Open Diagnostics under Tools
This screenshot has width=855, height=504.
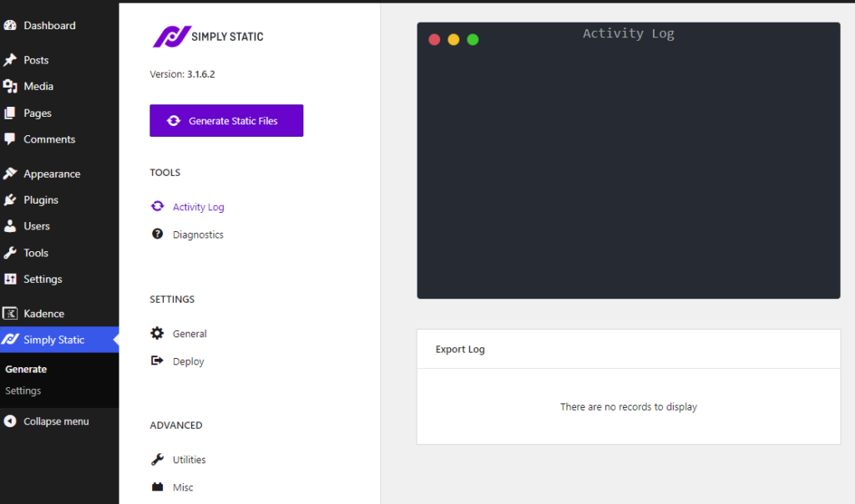(198, 234)
